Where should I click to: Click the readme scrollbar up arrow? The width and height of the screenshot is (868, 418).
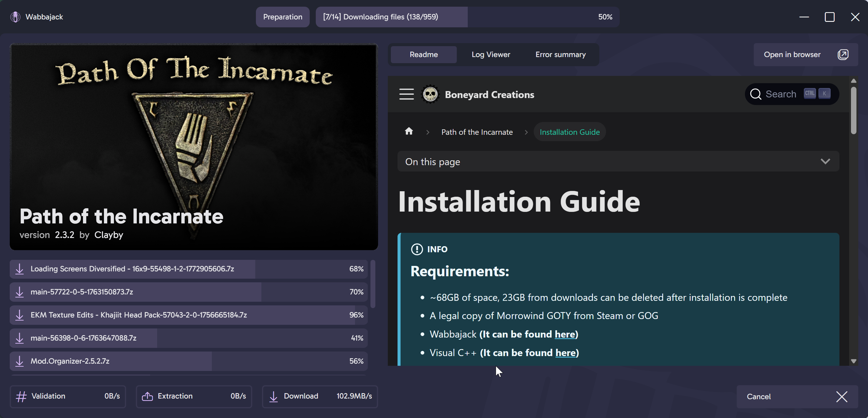853,81
